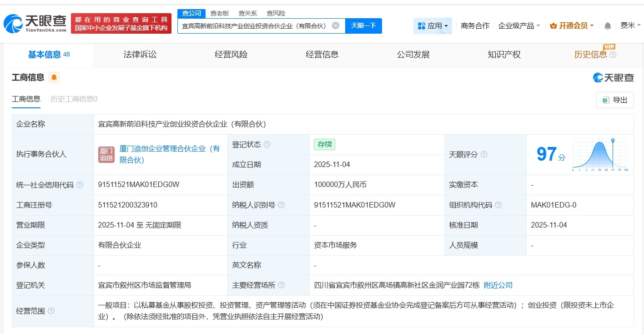Click the company search input field
Screen dimensions: 644x334
255,26
